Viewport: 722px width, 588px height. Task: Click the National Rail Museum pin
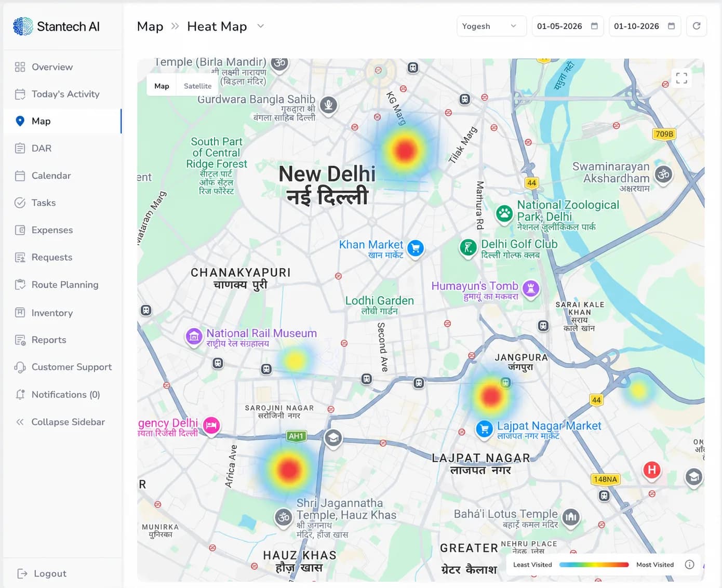pos(194,337)
